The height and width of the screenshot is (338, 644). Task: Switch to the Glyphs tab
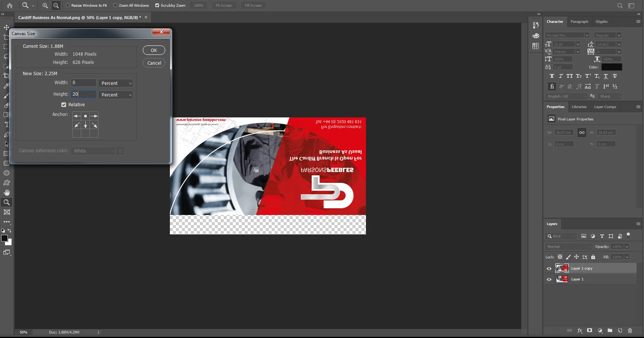pyautogui.click(x=601, y=22)
